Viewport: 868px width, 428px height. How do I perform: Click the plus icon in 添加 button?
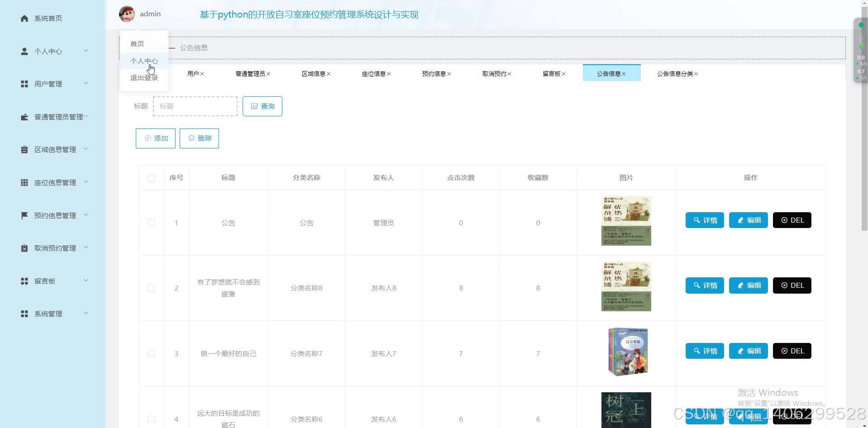[x=148, y=138]
